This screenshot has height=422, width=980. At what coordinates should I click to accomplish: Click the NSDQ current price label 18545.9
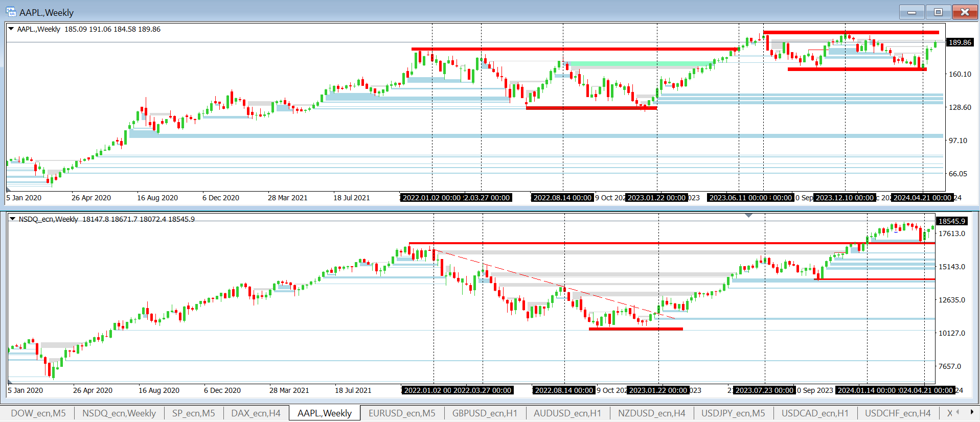(x=952, y=221)
